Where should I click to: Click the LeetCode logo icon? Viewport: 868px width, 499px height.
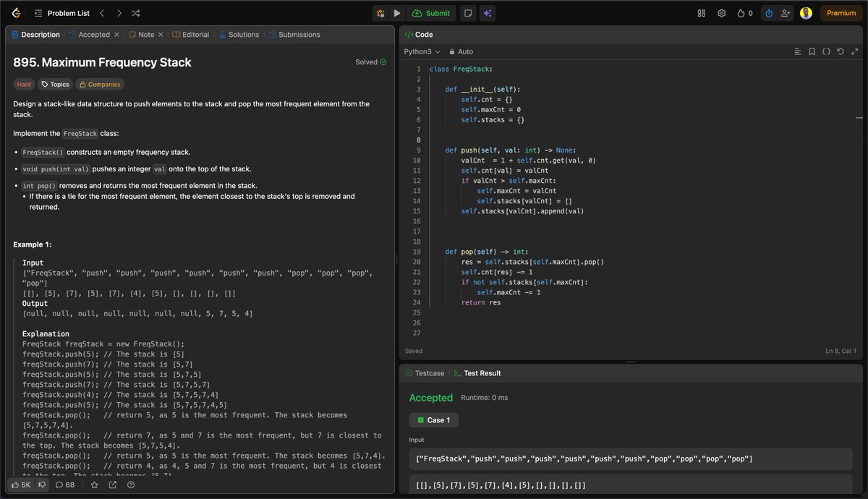coord(15,13)
